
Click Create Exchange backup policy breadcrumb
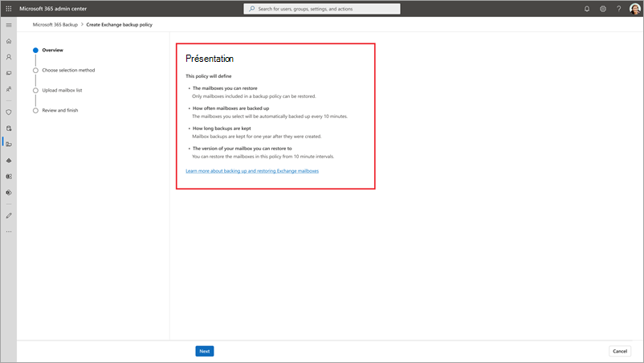point(119,25)
